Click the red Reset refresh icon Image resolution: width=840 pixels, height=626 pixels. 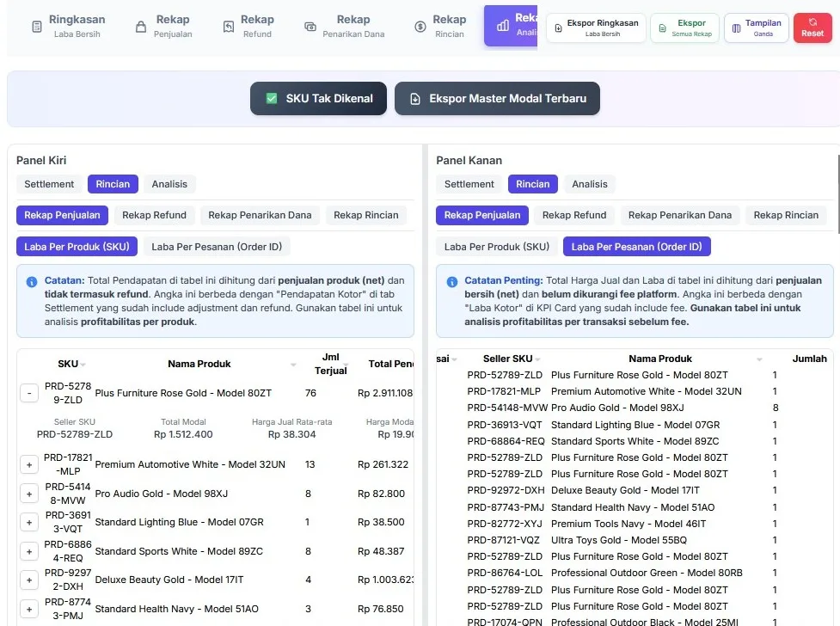pos(812,22)
